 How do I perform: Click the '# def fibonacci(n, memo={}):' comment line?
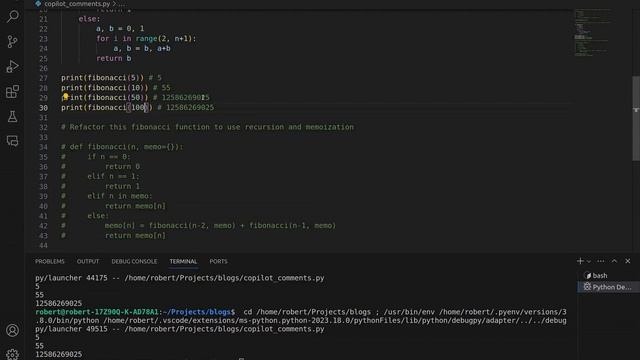tap(122, 147)
